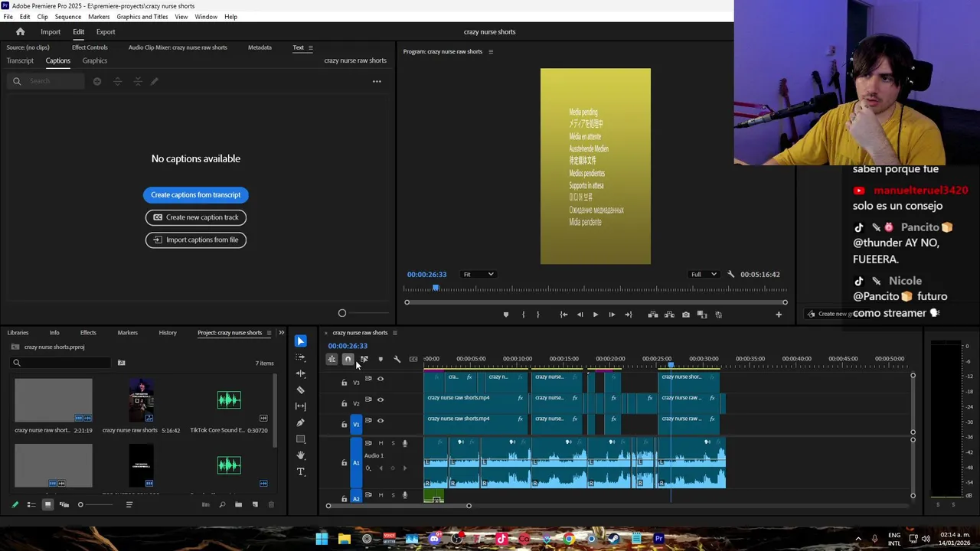Open the Fit zoom level dropdown
980x551 pixels.
(x=479, y=275)
